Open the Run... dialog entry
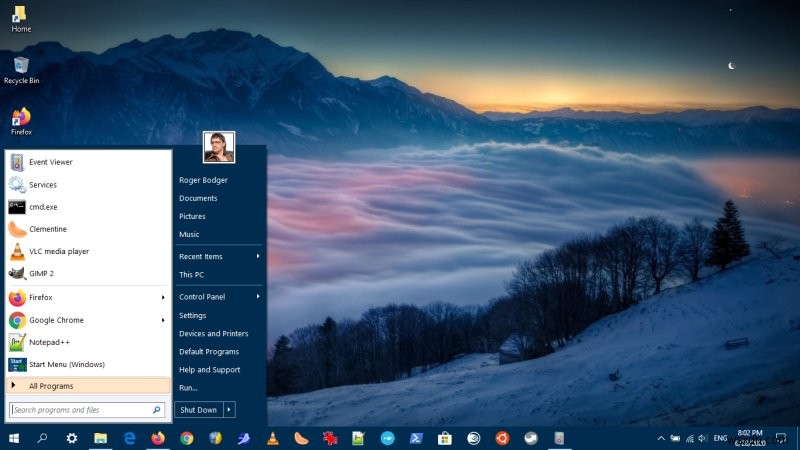 coord(188,388)
